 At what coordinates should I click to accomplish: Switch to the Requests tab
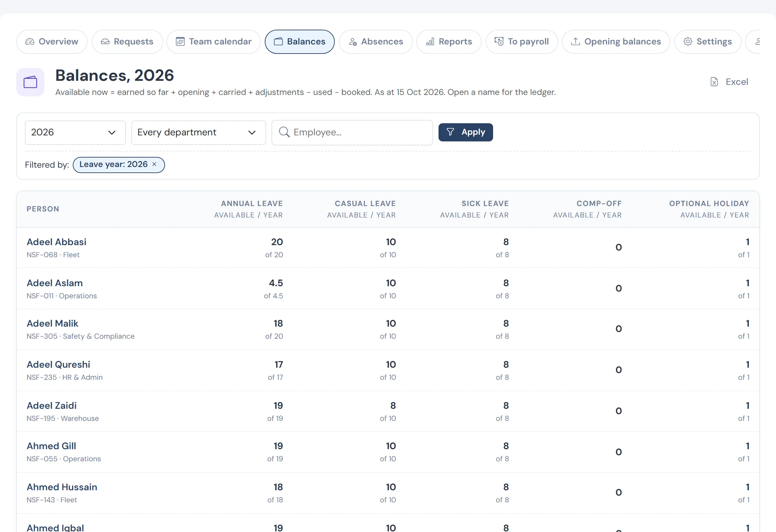(127, 42)
